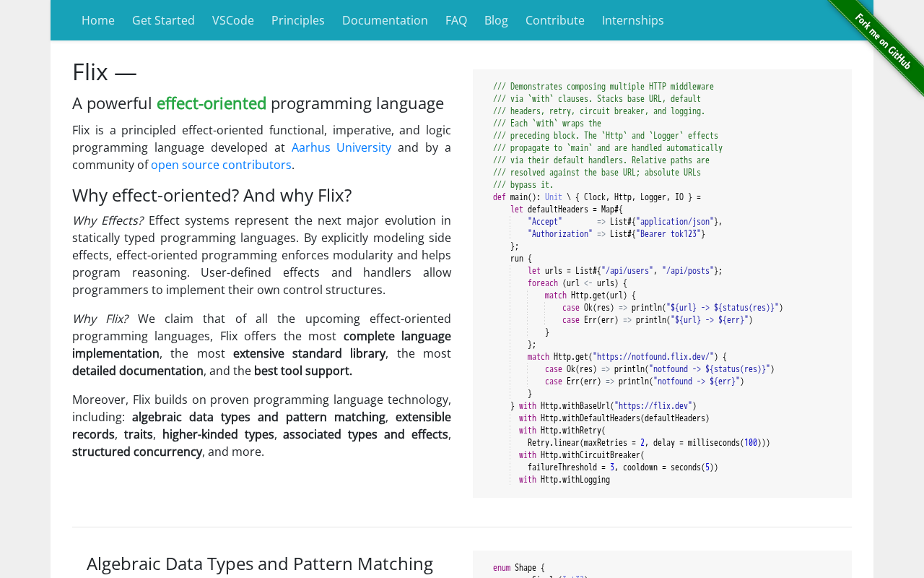The width and height of the screenshot is (924, 578).
Task: Navigate to the FAQ page
Action: pos(456,20)
